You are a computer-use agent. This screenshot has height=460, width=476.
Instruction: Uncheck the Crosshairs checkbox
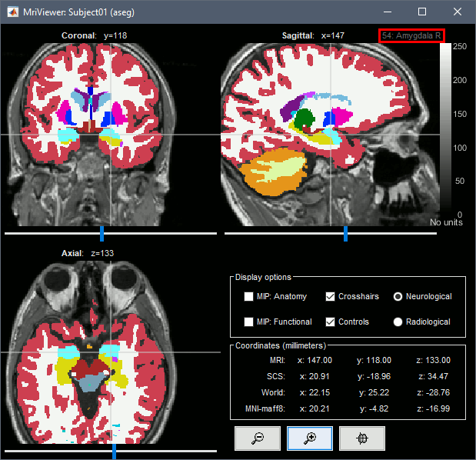pos(331,296)
